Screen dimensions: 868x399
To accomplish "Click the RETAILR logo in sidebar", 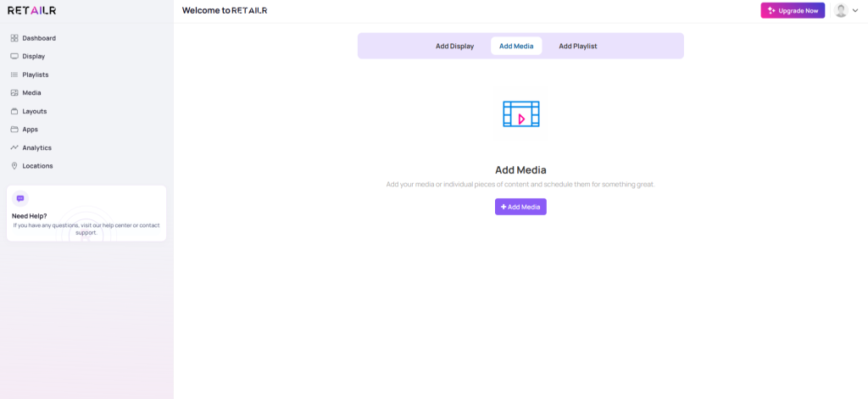I will (31, 11).
